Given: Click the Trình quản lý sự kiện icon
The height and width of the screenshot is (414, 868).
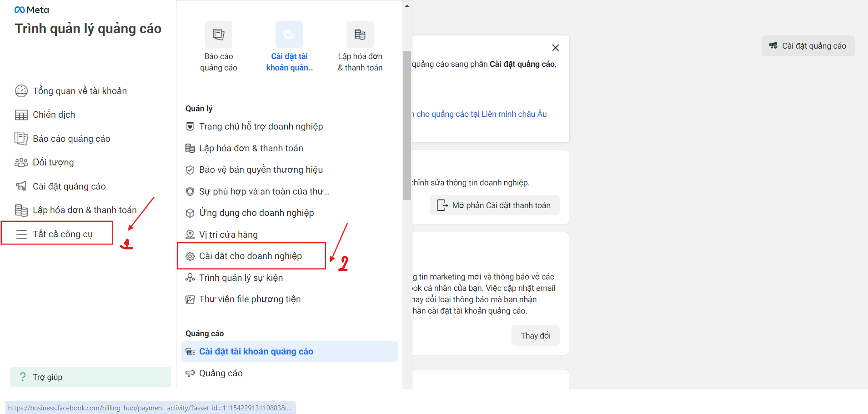Looking at the screenshot, I should pyautogui.click(x=190, y=278).
